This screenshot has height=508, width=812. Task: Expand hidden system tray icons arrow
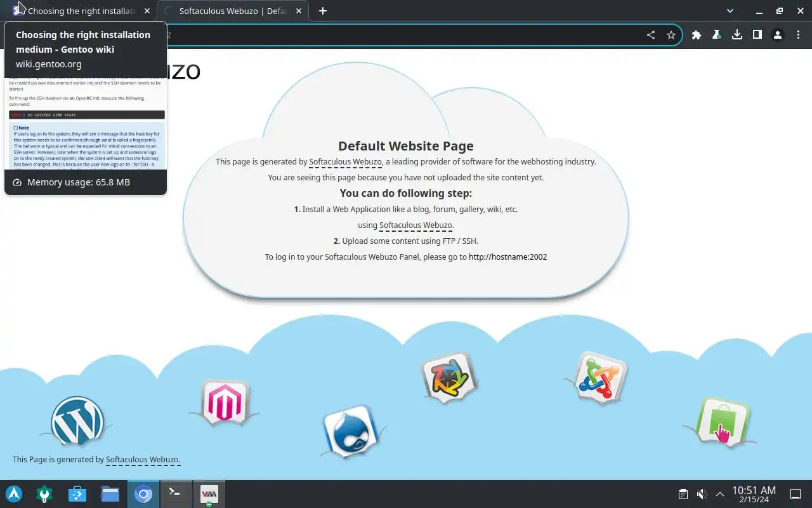pos(720,494)
